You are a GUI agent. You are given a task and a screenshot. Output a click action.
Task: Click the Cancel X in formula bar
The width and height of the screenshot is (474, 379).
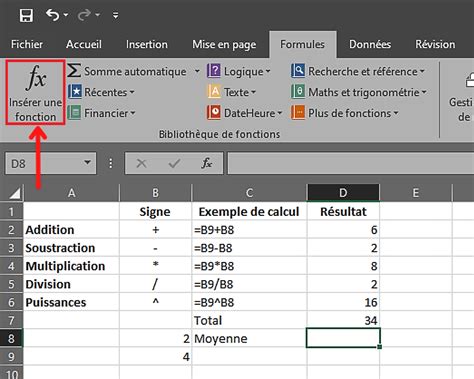pyautogui.click(x=142, y=163)
